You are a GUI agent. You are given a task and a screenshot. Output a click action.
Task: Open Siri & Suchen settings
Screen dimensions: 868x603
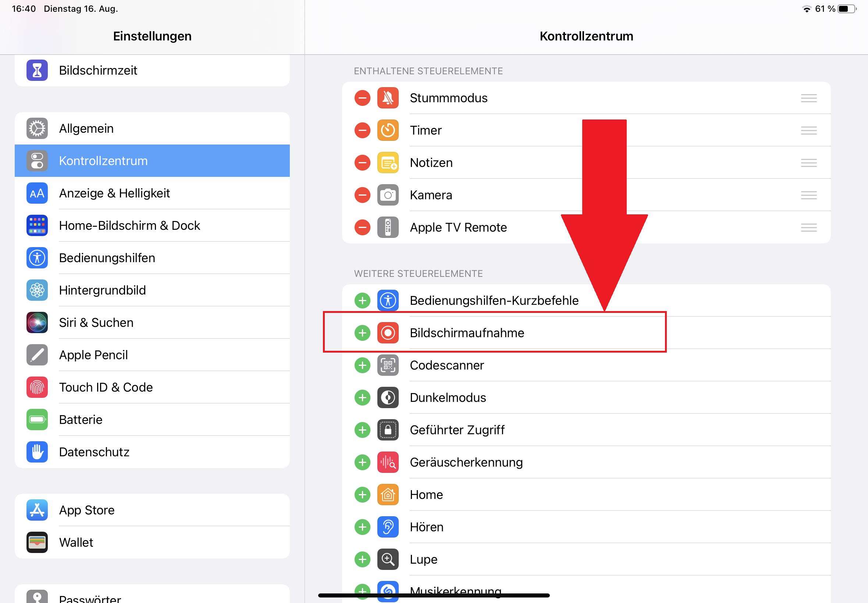pyautogui.click(x=152, y=323)
